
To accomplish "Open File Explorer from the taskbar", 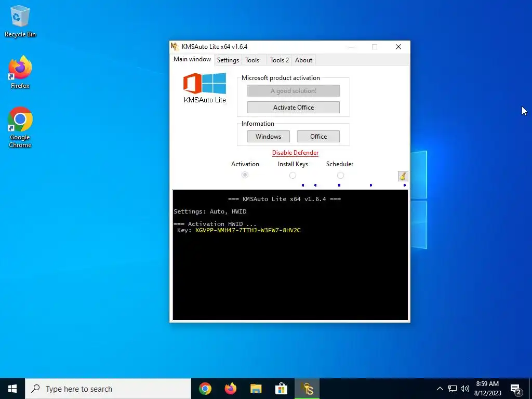I will tap(256, 389).
